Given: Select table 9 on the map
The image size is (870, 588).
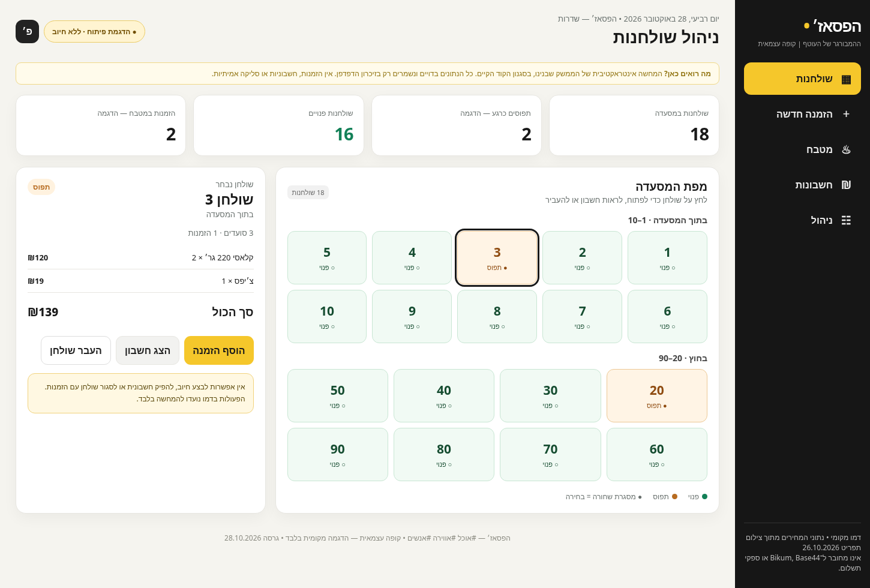Looking at the screenshot, I should [x=412, y=317].
